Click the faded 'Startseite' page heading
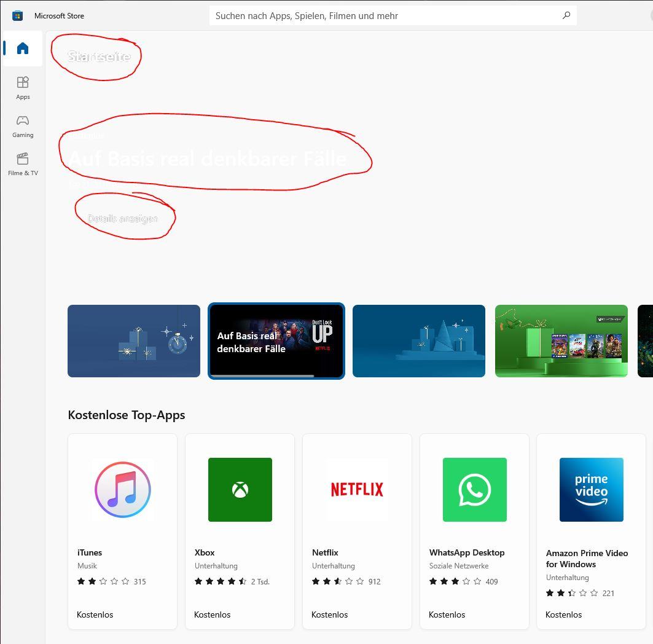Image resolution: width=653 pixels, height=644 pixels. tap(99, 57)
